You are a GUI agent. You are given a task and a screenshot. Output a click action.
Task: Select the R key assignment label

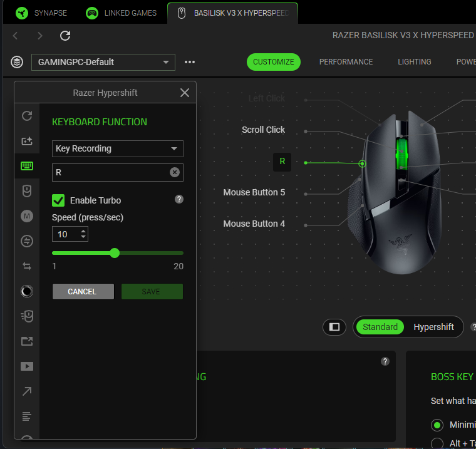(x=282, y=162)
